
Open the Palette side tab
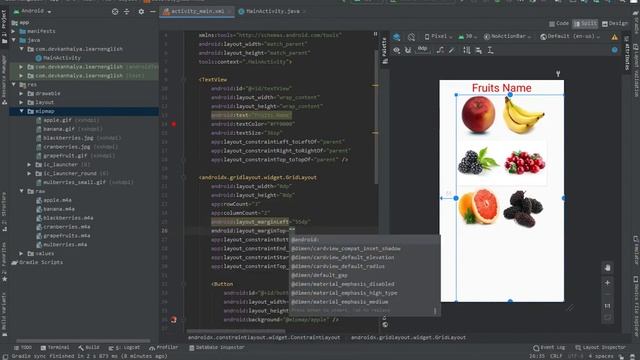pyautogui.click(x=384, y=51)
